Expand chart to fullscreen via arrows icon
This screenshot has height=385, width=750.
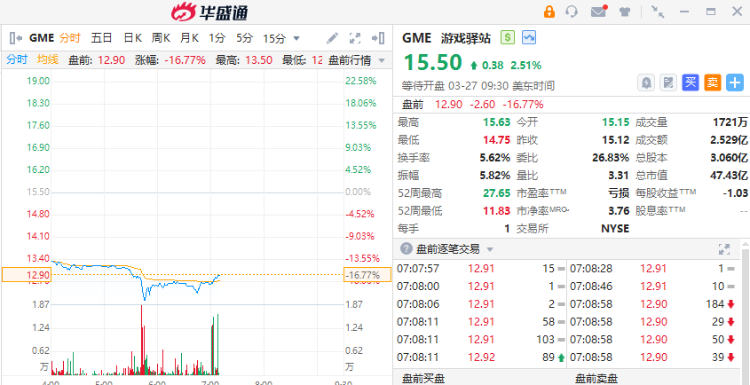coord(355,38)
